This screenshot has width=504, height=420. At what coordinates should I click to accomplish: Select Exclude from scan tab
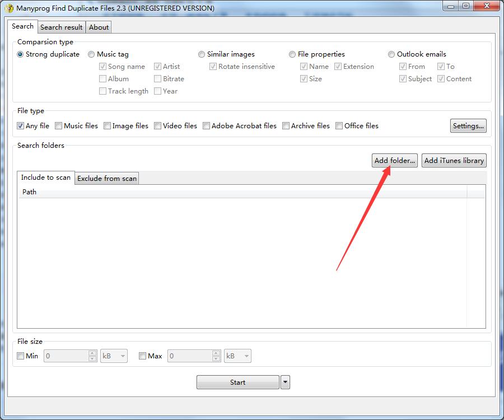click(107, 178)
